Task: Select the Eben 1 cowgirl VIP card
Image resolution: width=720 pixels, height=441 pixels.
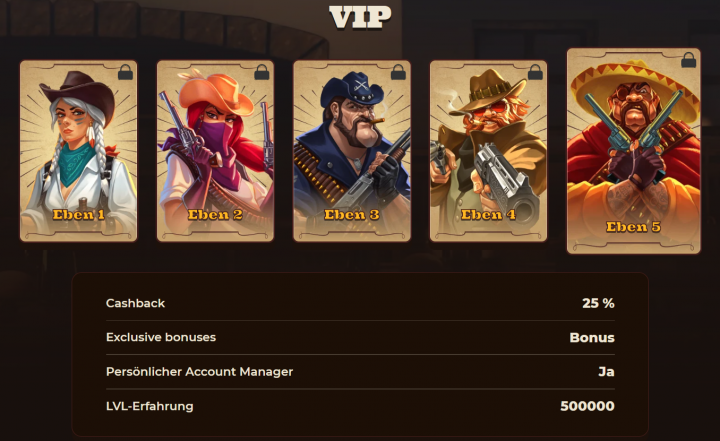Action: coord(79,151)
